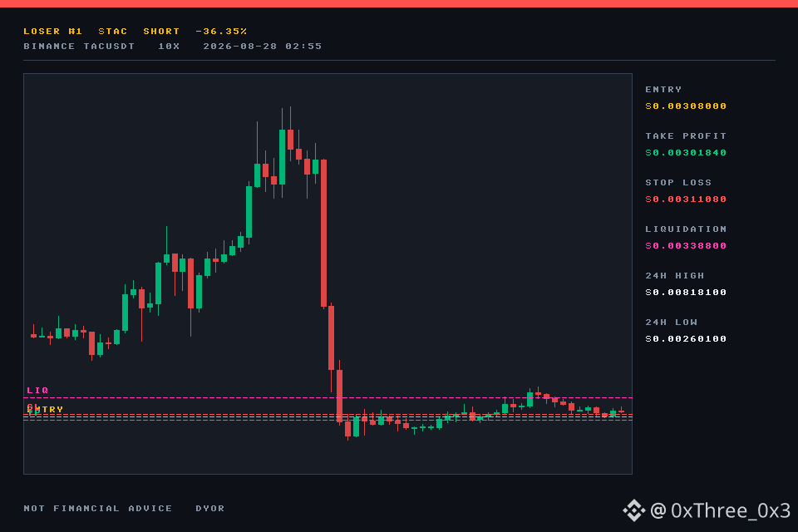798x532 pixels.
Task: Click the "TAKE PROFIT" heading
Action: click(686, 136)
